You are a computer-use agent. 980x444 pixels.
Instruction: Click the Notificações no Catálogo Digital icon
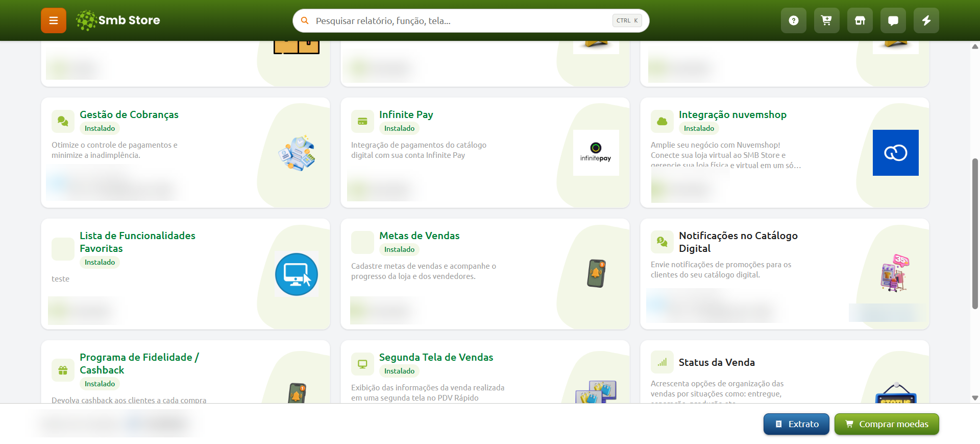[x=662, y=242]
